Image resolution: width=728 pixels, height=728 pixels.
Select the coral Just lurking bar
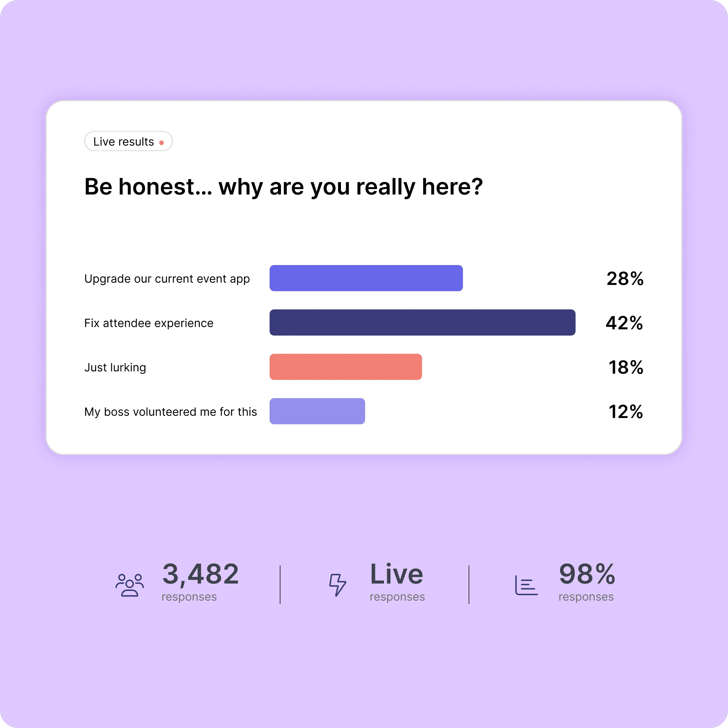[346, 367]
